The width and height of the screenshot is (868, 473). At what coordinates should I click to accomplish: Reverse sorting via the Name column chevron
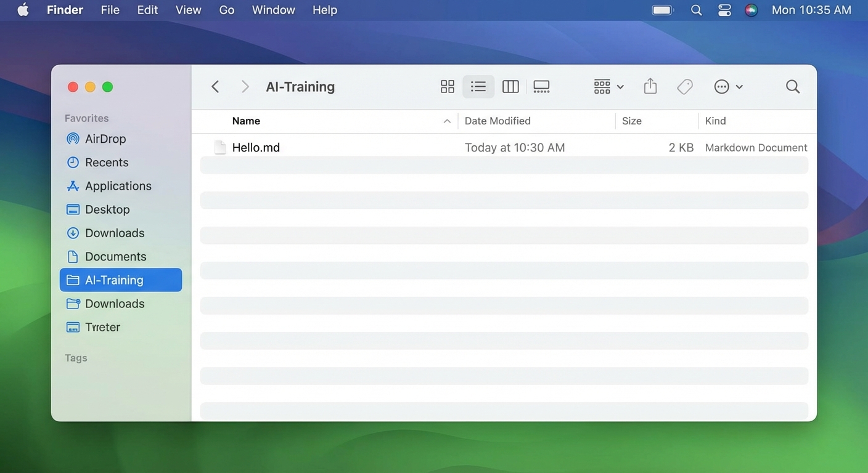click(447, 121)
